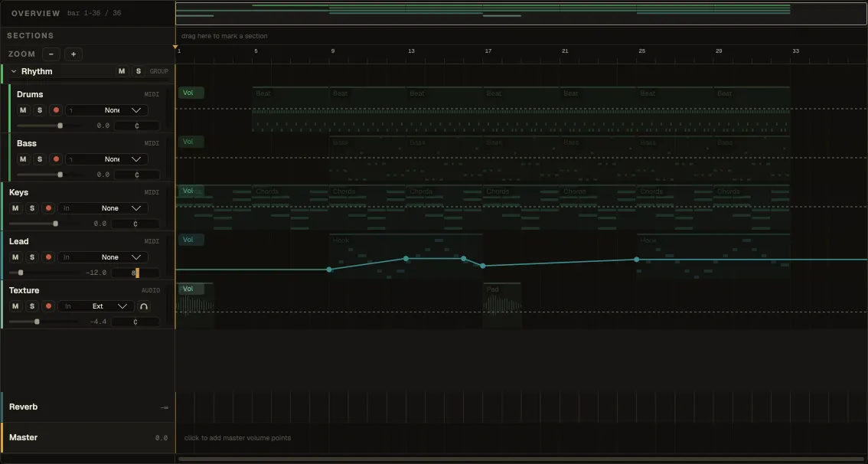Image resolution: width=868 pixels, height=464 pixels.
Task: Toggle Texture headphone monitoring icon
Action: pyautogui.click(x=143, y=306)
